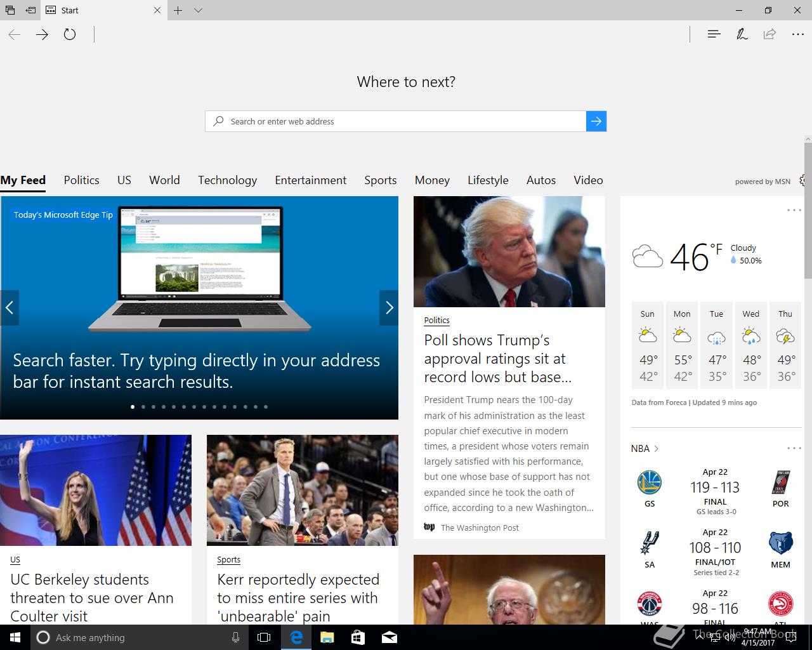Open the US news tab

point(124,180)
